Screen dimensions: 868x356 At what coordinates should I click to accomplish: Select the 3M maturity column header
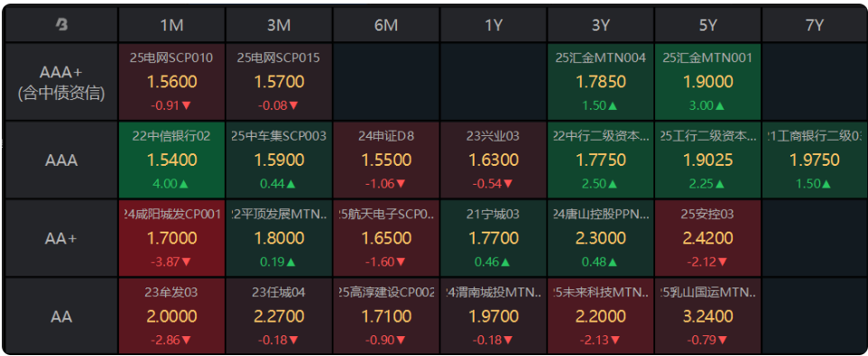pyautogui.click(x=279, y=25)
